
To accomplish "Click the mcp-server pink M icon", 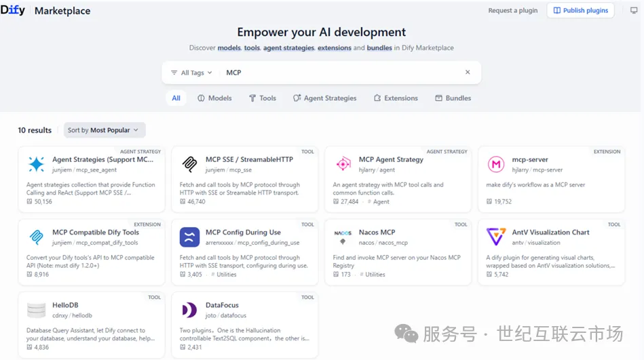I will 496,164.
